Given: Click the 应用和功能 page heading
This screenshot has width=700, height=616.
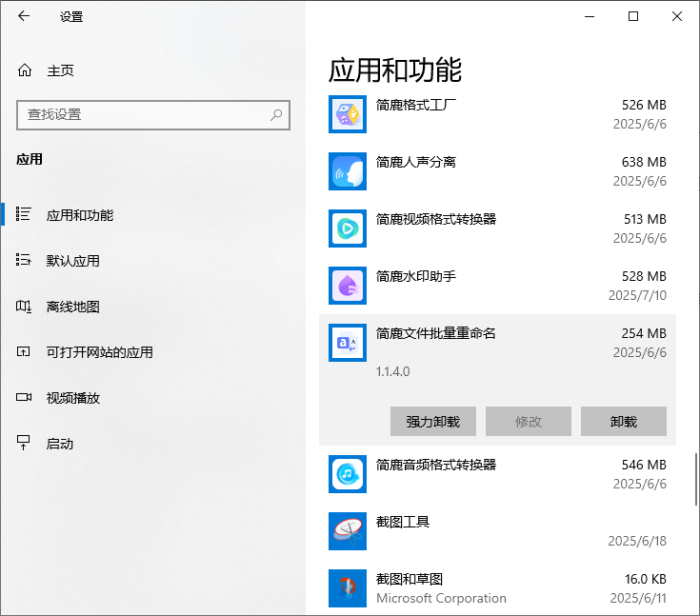Looking at the screenshot, I should (x=395, y=70).
